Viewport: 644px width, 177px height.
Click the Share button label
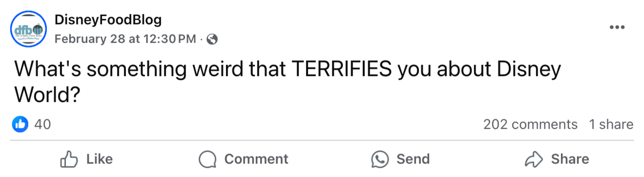pyautogui.click(x=570, y=159)
